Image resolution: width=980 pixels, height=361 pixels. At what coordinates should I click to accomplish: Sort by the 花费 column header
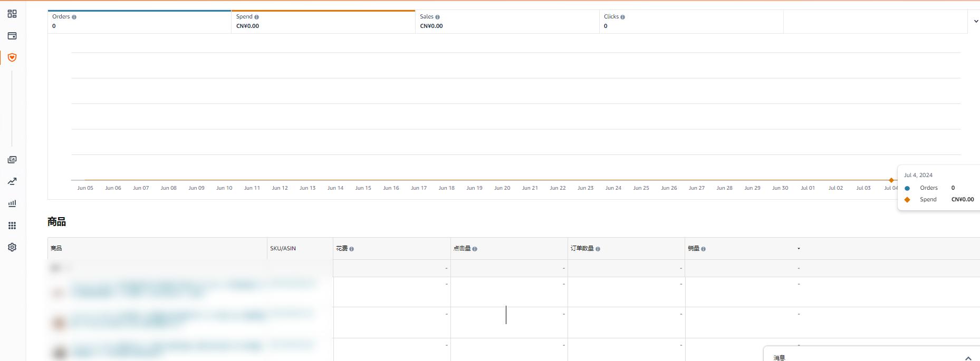tap(391, 248)
